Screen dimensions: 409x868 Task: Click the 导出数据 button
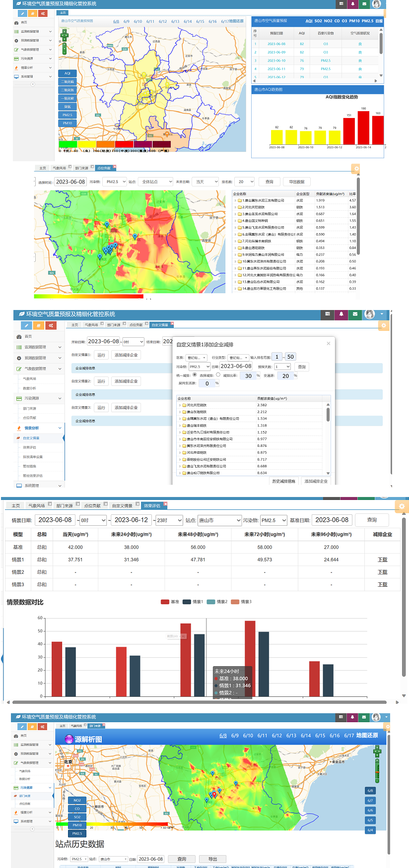(x=297, y=182)
